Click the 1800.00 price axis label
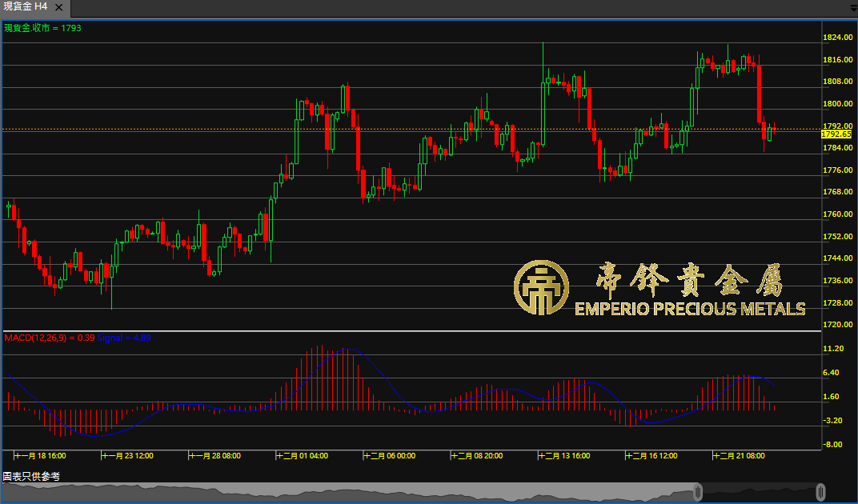 (838, 104)
